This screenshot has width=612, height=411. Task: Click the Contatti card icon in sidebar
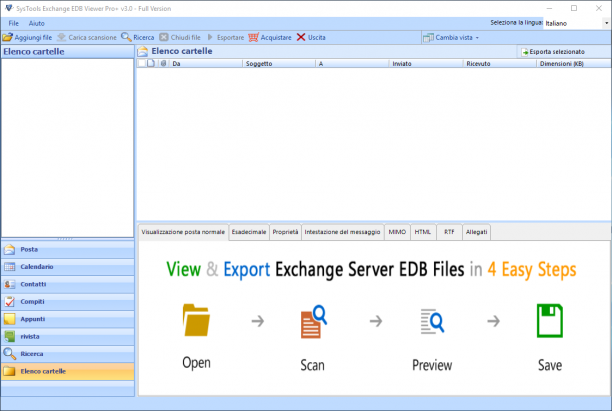(9, 285)
